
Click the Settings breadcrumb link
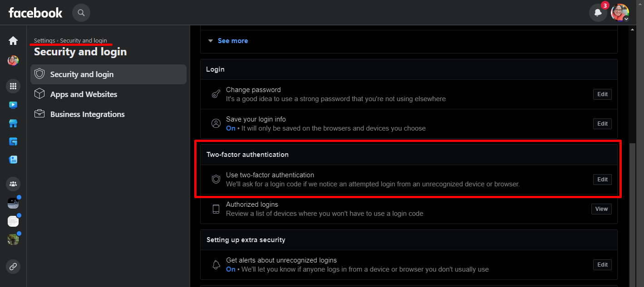pyautogui.click(x=44, y=41)
